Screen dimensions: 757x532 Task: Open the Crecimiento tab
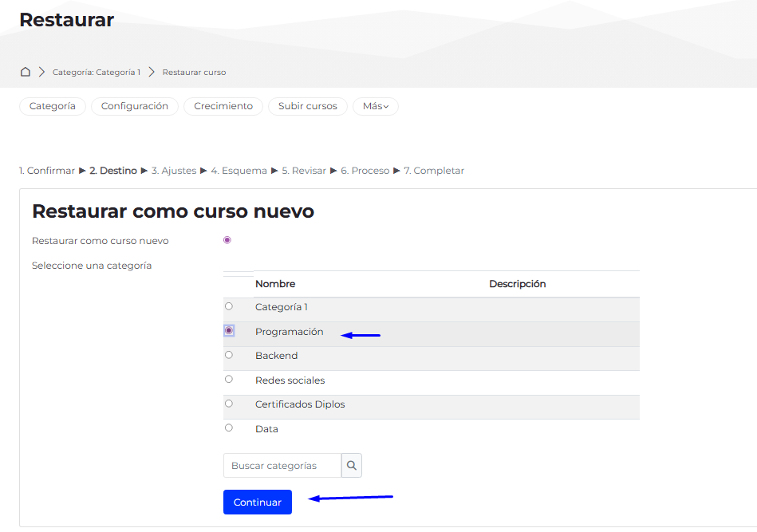pyautogui.click(x=223, y=106)
